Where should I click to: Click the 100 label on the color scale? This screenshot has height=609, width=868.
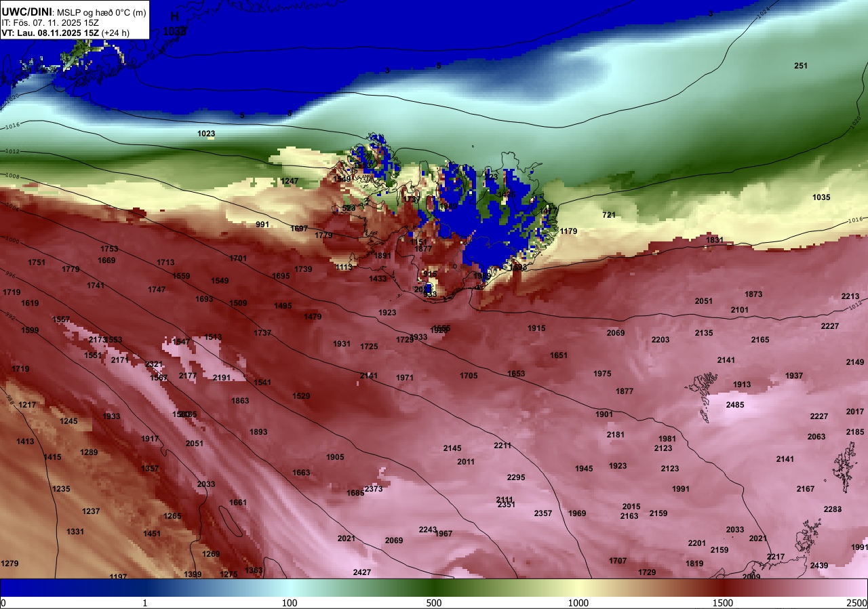pyautogui.click(x=290, y=603)
